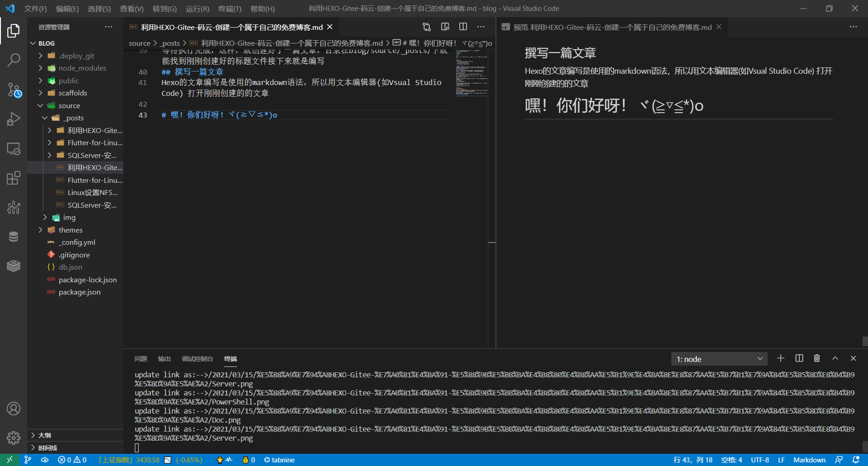
Task: Change the indentation spaces 4 setting
Action: point(731,460)
